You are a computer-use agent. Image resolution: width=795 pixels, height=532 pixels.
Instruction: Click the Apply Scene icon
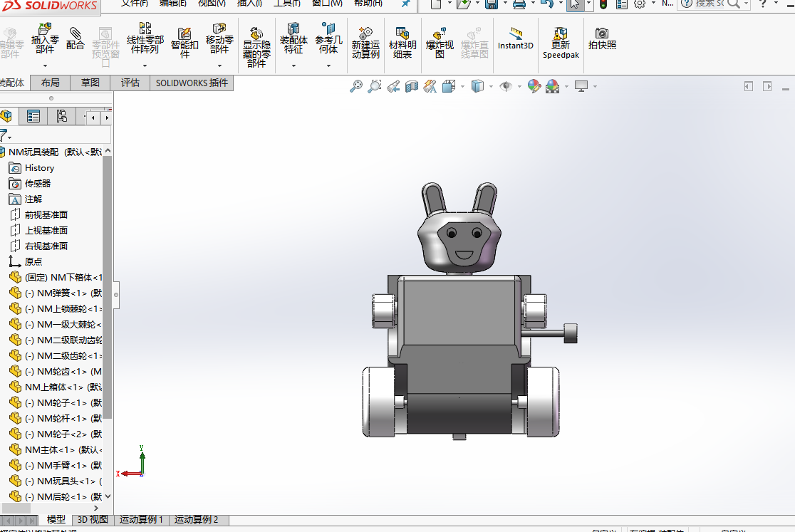(x=553, y=87)
